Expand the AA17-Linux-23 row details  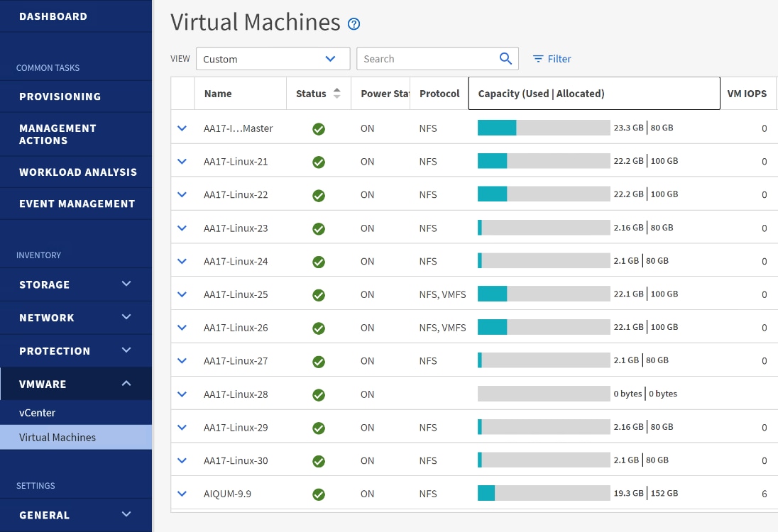[182, 228]
